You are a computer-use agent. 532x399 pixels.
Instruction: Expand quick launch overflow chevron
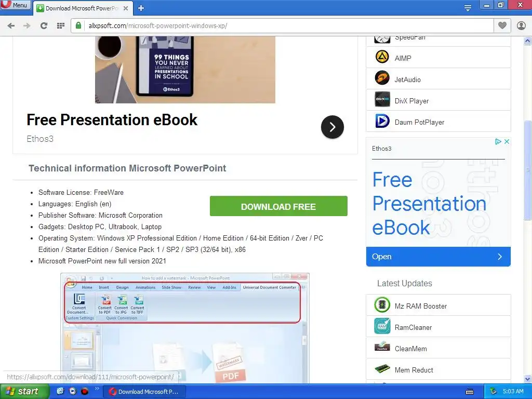(x=97, y=389)
